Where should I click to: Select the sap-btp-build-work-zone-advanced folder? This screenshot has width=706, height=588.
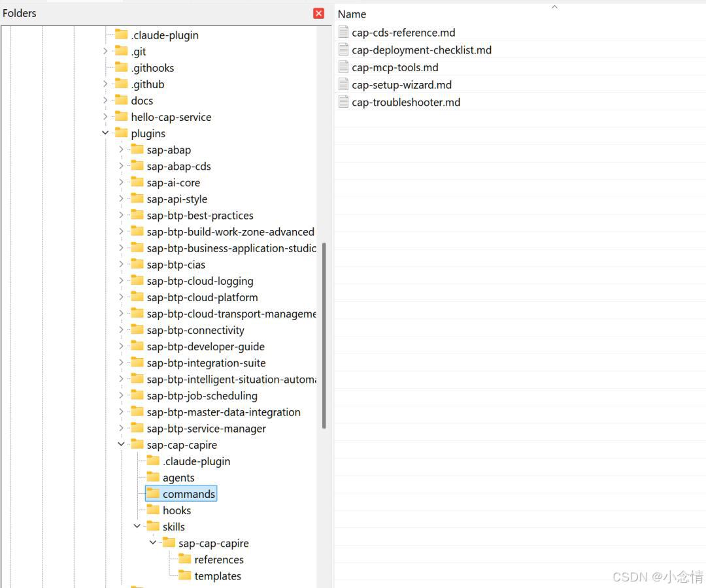[x=231, y=232]
